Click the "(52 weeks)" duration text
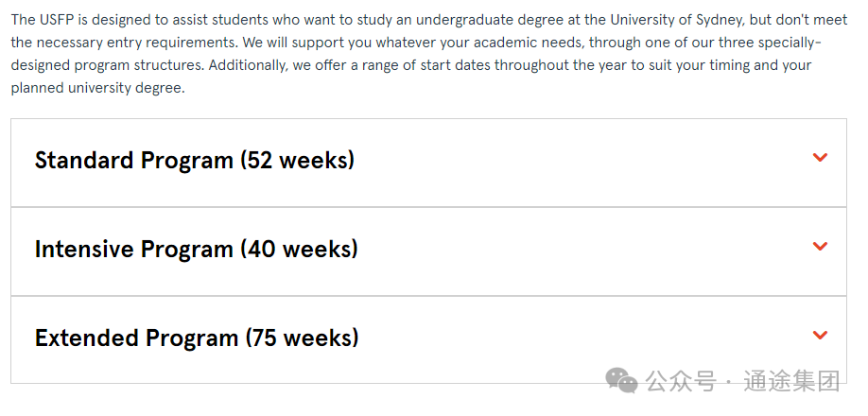The width and height of the screenshot is (868, 416). tap(297, 161)
